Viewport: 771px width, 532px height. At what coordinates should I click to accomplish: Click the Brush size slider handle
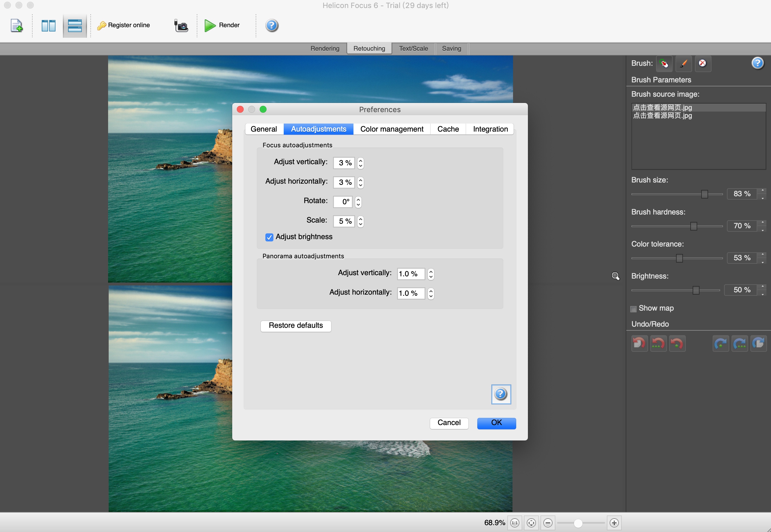pyautogui.click(x=704, y=194)
